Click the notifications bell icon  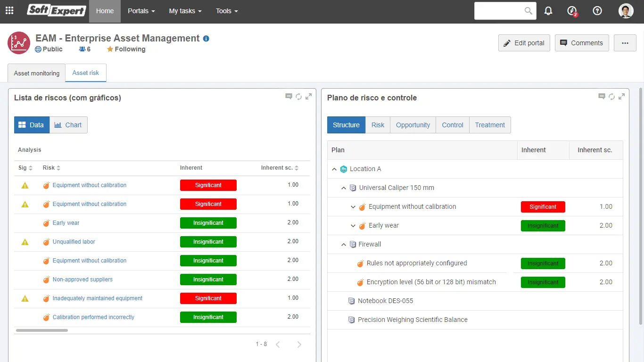pyautogui.click(x=548, y=11)
